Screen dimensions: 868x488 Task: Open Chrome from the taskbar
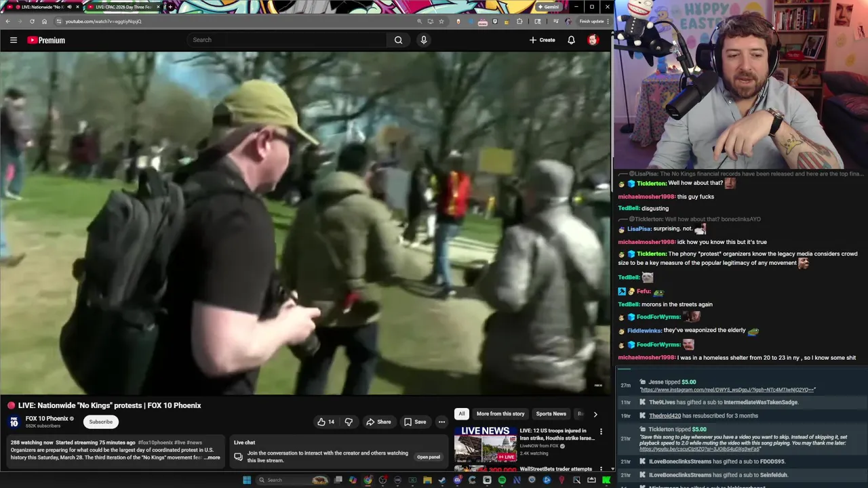point(368,480)
